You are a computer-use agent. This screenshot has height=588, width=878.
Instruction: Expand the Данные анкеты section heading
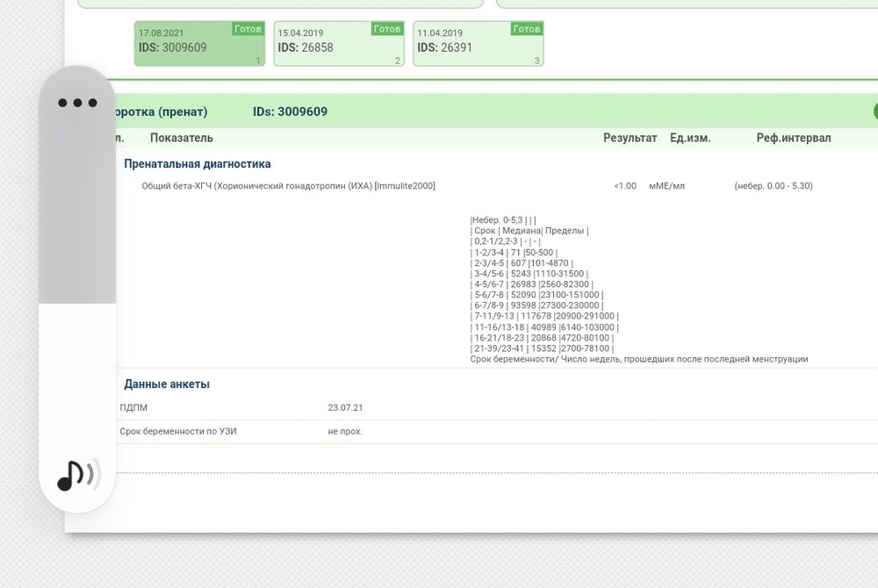pyautogui.click(x=167, y=384)
